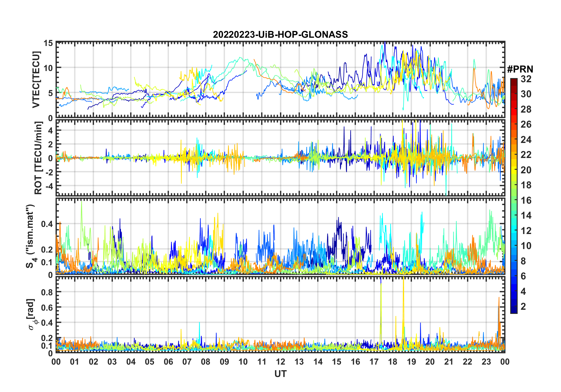
Task: Click the colorbar tick label 26
Action: 526,124
